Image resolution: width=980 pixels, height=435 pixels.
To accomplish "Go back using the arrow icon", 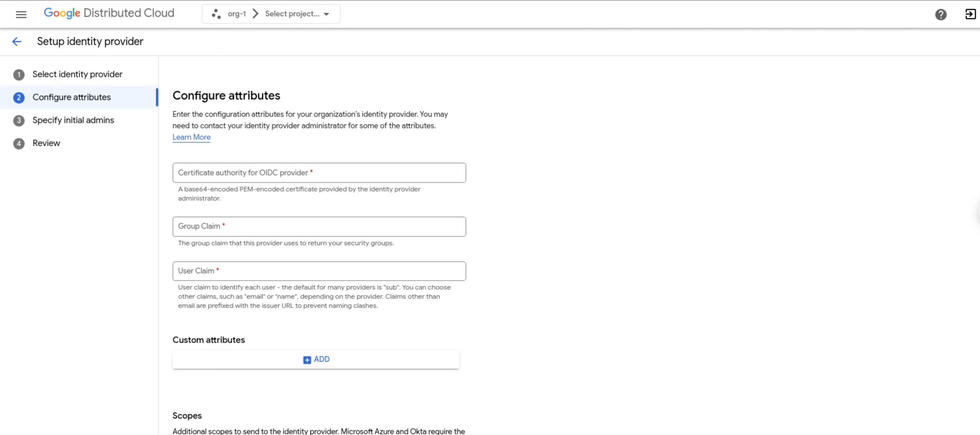I will pos(17,42).
